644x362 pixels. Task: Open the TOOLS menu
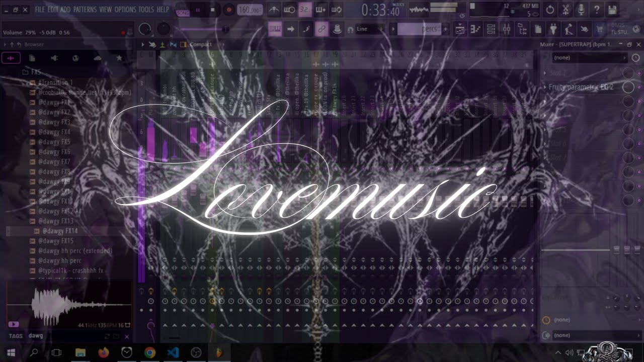pos(146,10)
